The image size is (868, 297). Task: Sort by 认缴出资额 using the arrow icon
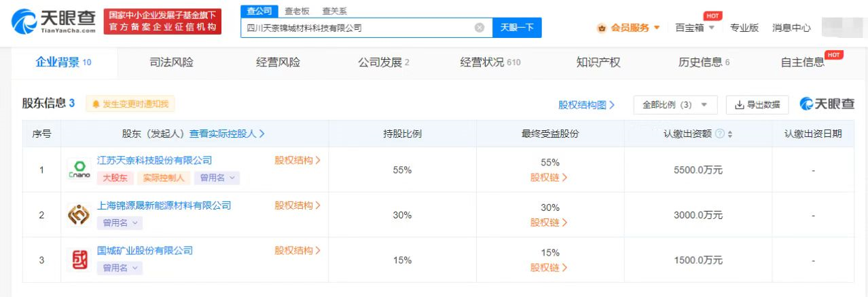click(x=730, y=134)
